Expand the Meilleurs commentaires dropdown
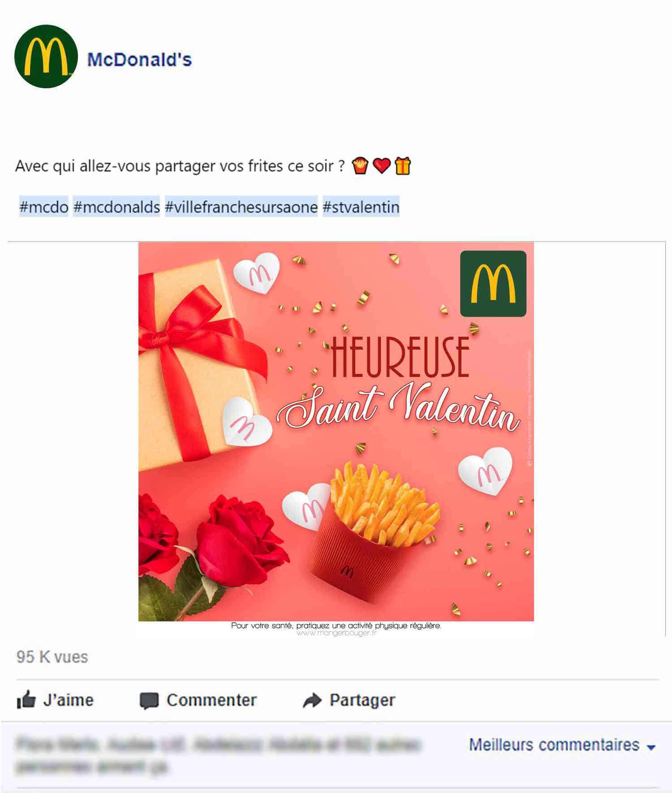672x793 pixels. [x=562, y=745]
